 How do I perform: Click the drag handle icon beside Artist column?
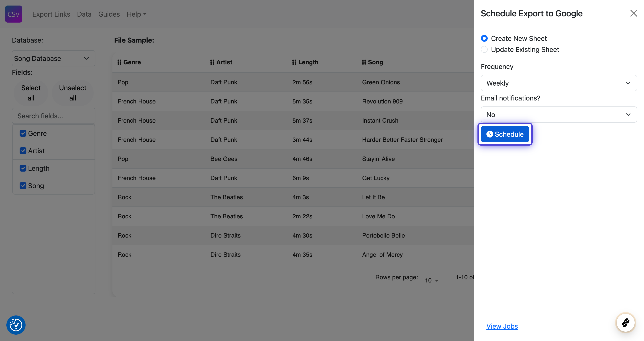click(212, 62)
